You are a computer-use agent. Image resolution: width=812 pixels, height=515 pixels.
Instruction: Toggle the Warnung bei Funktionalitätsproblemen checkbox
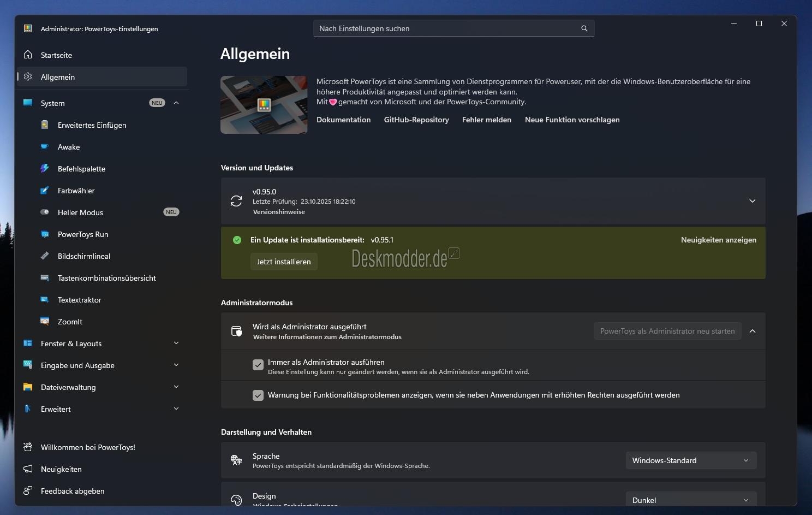pos(258,395)
